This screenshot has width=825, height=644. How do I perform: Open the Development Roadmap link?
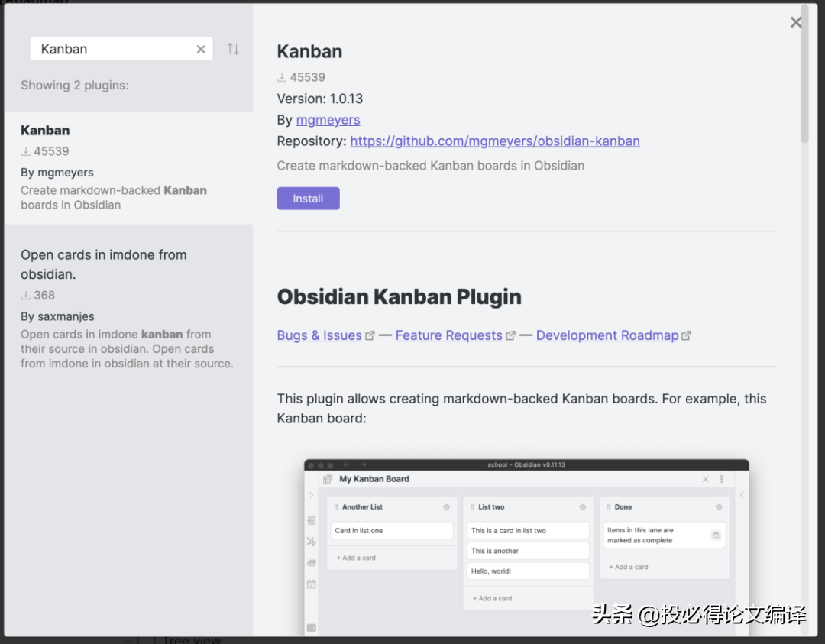tap(607, 335)
